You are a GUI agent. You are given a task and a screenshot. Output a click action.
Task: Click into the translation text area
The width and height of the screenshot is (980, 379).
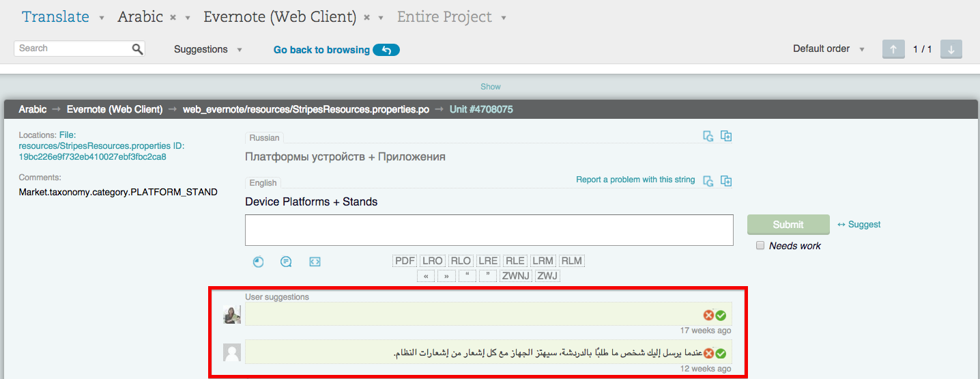(489, 230)
